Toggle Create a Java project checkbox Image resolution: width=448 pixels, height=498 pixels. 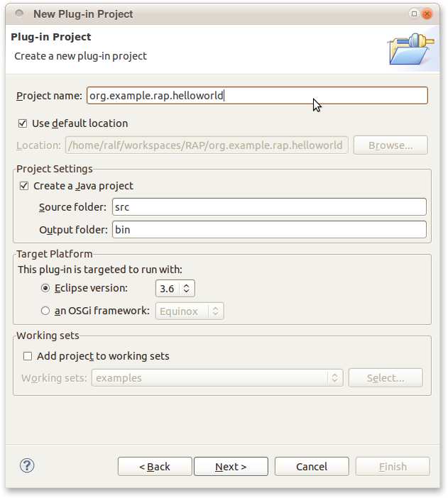[24, 186]
